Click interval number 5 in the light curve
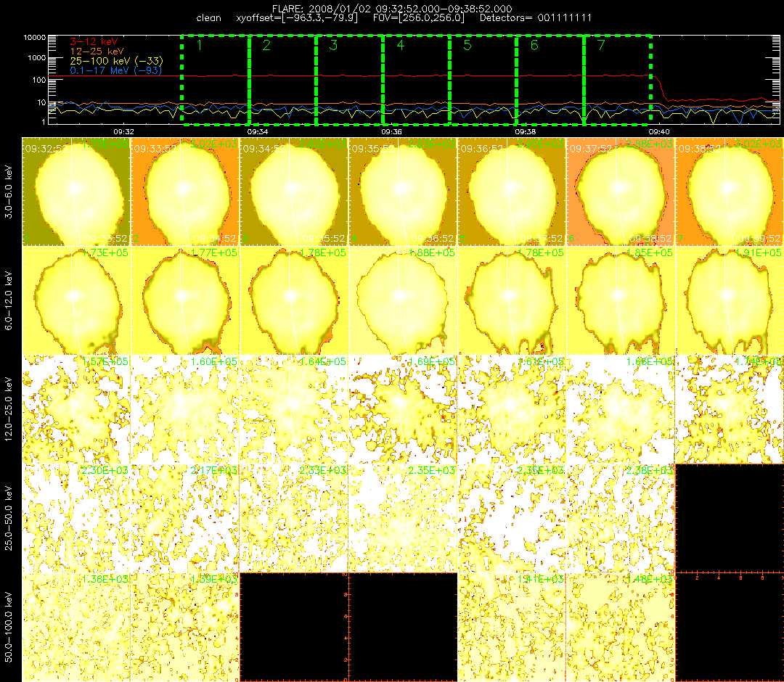Screen dimensions: 784x682 click(467, 45)
